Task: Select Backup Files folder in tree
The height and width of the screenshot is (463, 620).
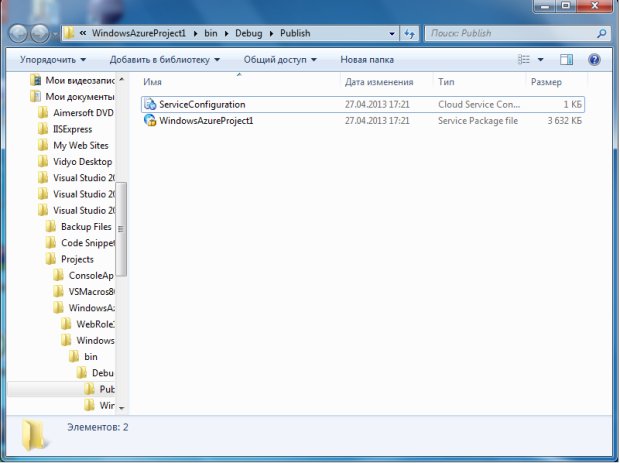Action: [86, 227]
